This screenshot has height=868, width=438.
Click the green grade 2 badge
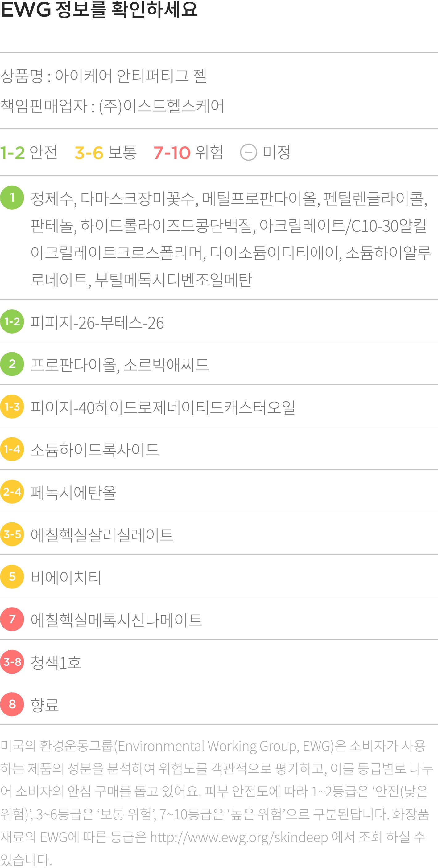12,364
